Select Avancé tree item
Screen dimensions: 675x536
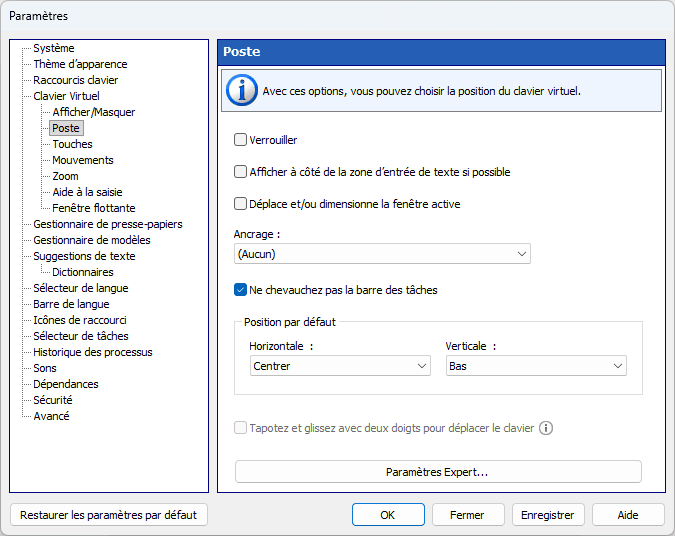51,416
